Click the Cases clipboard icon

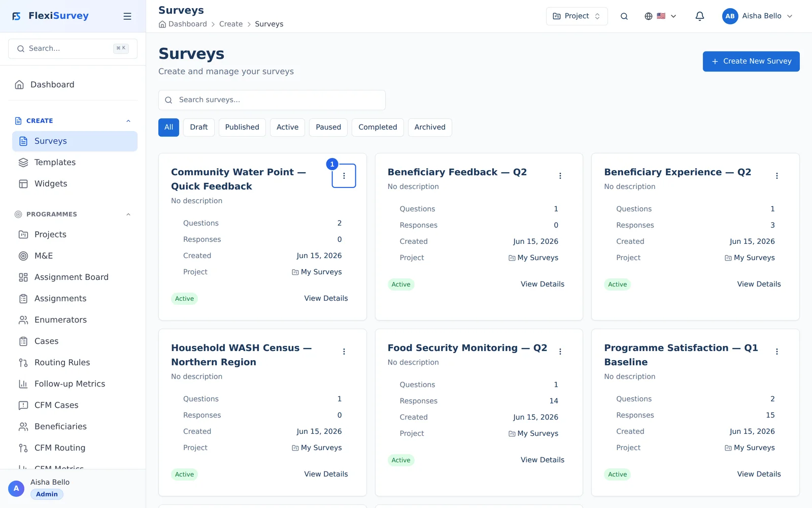(23, 341)
